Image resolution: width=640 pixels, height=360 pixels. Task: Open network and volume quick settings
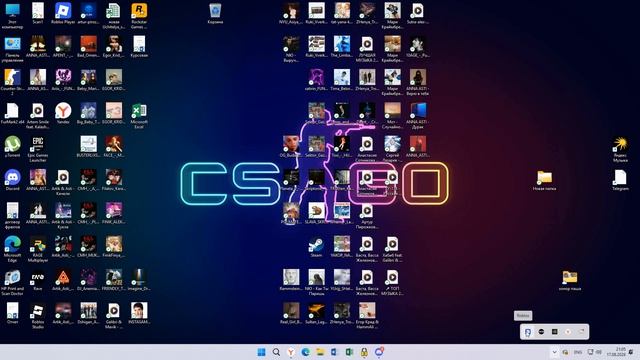pos(595,352)
